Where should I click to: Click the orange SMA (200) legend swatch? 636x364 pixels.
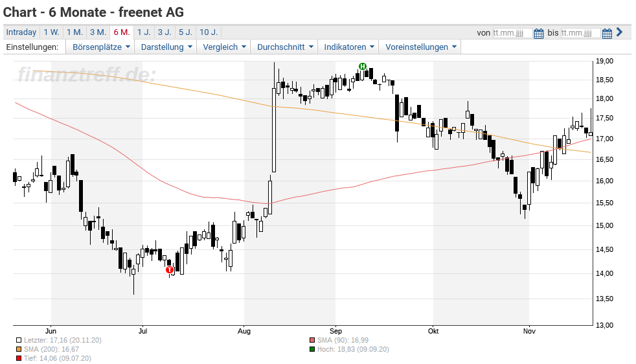19,349
